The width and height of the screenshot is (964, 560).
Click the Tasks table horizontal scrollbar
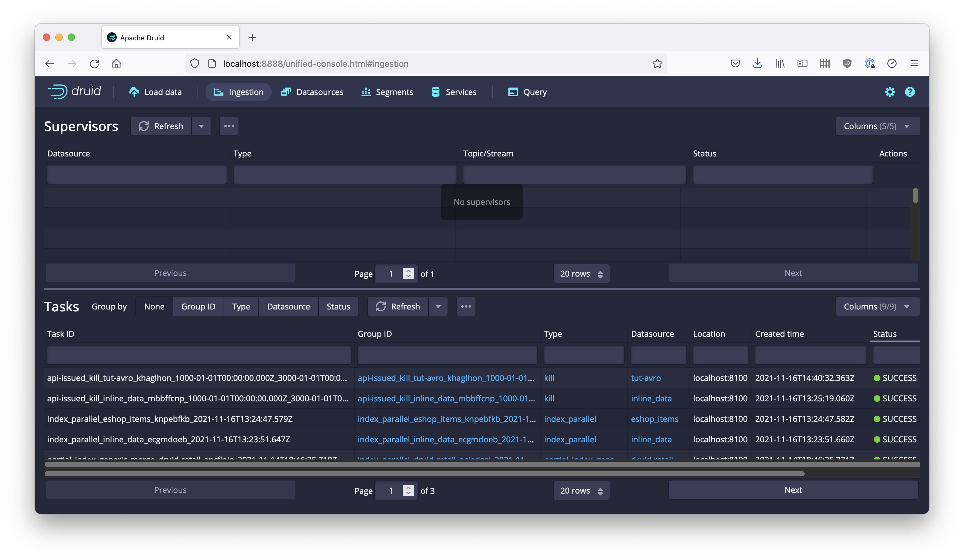click(x=424, y=474)
